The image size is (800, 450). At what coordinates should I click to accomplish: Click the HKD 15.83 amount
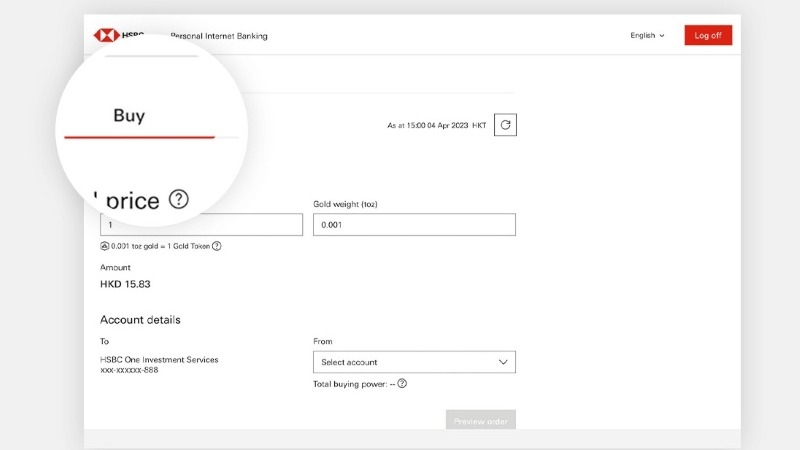(125, 284)
